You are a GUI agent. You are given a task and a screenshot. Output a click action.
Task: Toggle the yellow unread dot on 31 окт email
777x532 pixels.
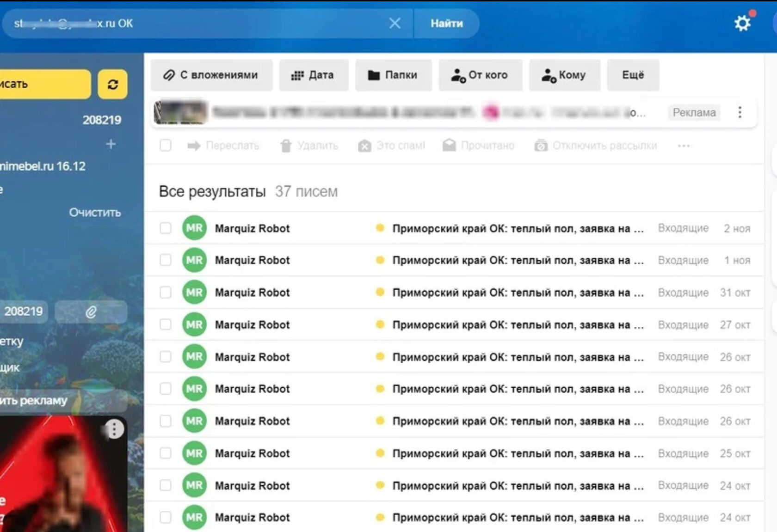[380, 292]
